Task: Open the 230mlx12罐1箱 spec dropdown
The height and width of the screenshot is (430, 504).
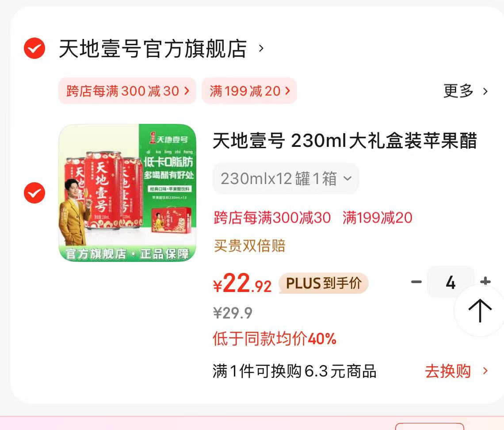Action: pos(286,178)
